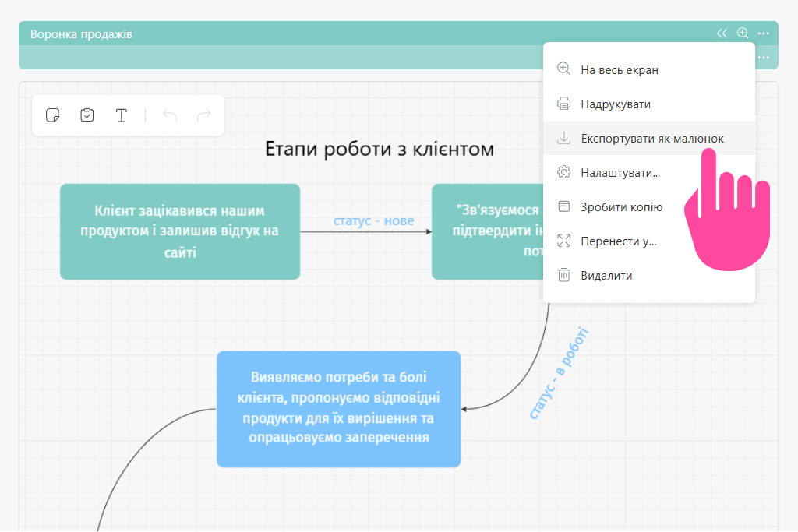Choose 'Надрукувати' from the menu
Image resolution: width=798 pixels, height=532 pixels.
649,104
